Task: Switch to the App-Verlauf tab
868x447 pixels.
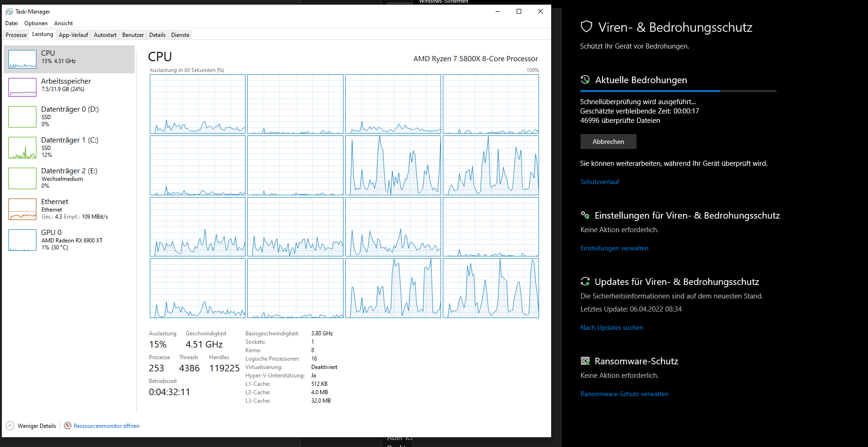Action: [73, 35]
